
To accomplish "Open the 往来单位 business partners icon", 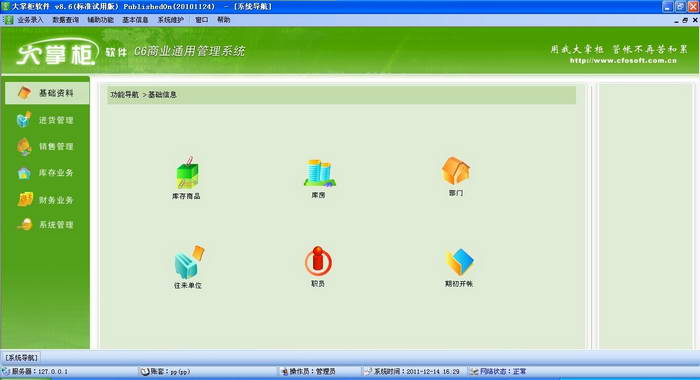I will click(x=188, y=267).
